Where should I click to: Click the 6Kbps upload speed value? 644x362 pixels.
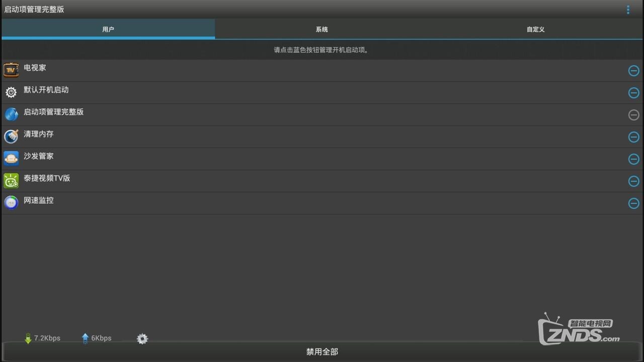pos(101,338)
